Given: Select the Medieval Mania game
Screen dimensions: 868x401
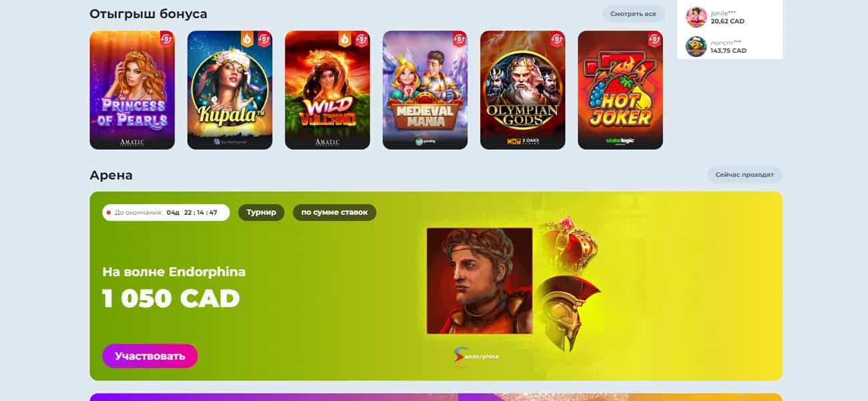Looking at the screenshot, I should tap(425, 90).
